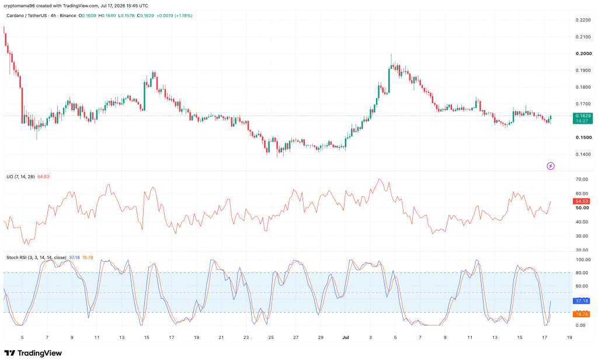Screen dimensions: 598x364
Task: Click the low value L0.1578
Action: [x=126, y=16]
